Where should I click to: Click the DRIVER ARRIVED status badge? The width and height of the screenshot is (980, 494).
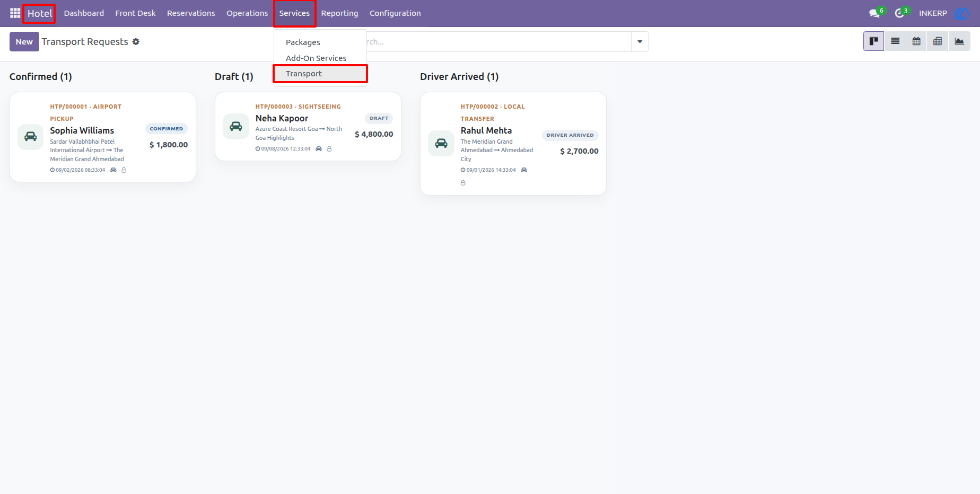tap(570, 135)
